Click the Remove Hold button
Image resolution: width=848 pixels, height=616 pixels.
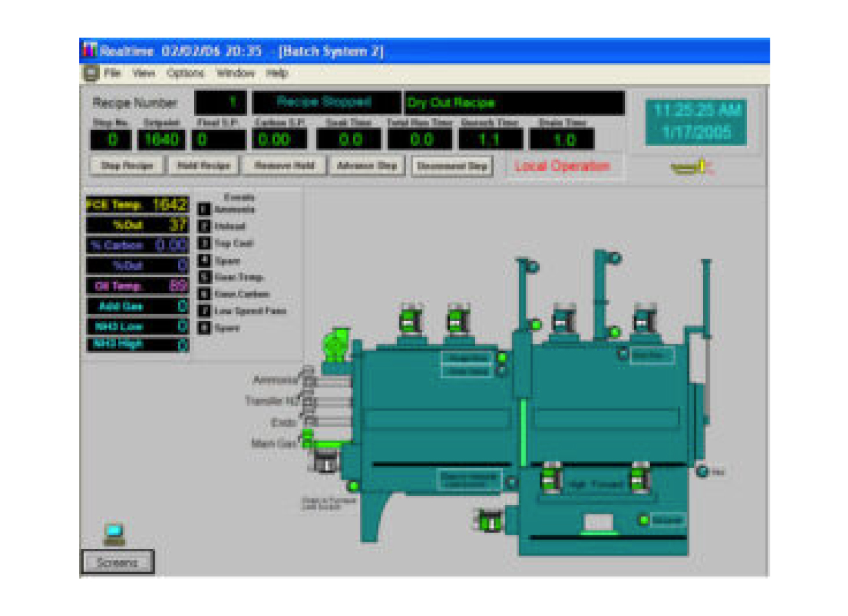point(284,166)
